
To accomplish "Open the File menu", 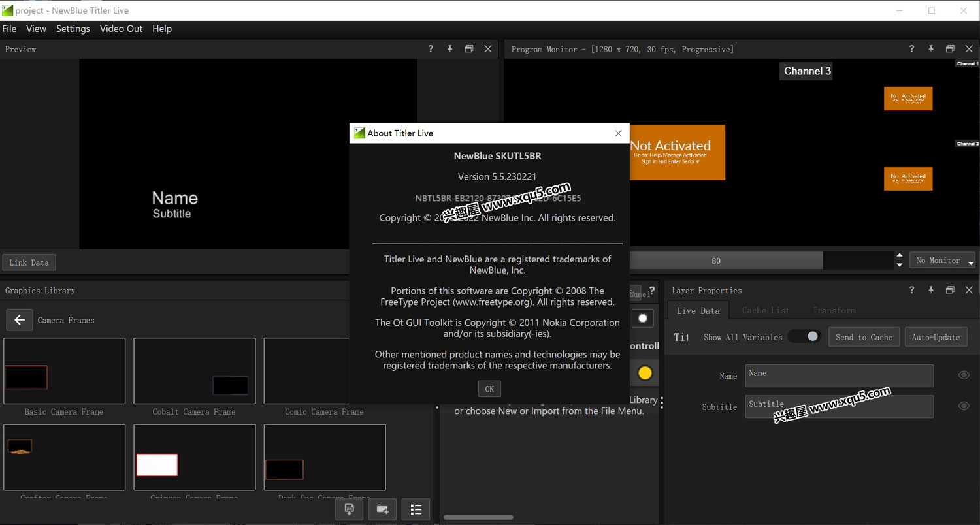I will (9, 29).
